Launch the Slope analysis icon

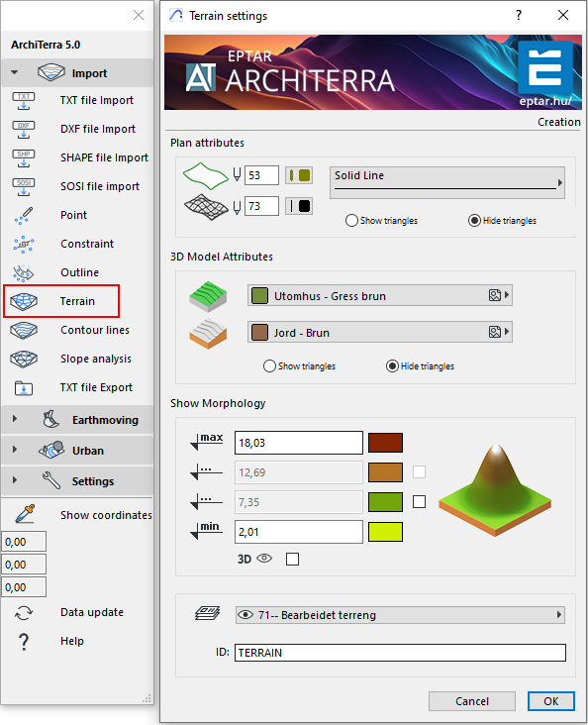(24, 359)
